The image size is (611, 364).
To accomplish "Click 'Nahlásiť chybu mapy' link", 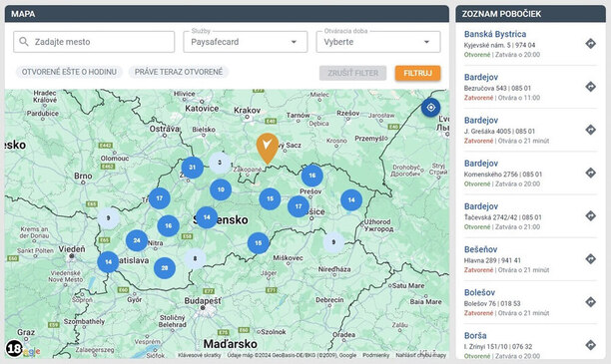I will [421, 355].
